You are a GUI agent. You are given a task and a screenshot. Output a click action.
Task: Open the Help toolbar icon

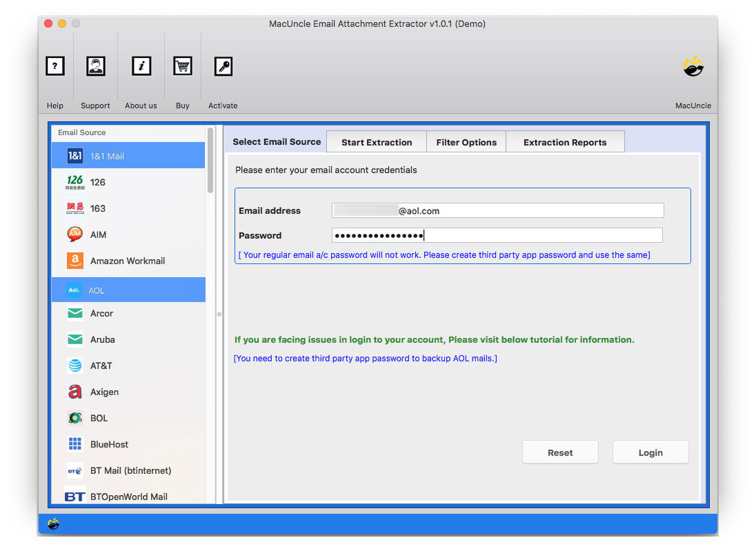(x=55, y=66)
